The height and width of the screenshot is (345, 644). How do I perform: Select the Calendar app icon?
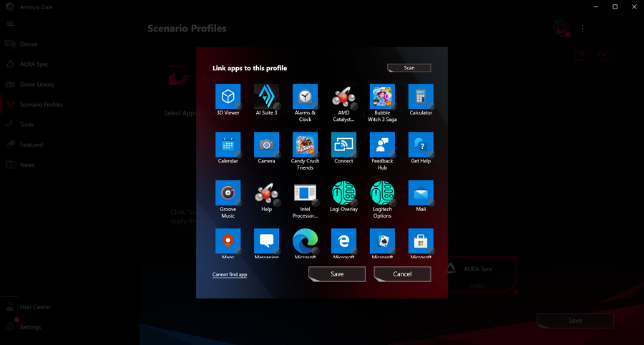pos(228,145)
